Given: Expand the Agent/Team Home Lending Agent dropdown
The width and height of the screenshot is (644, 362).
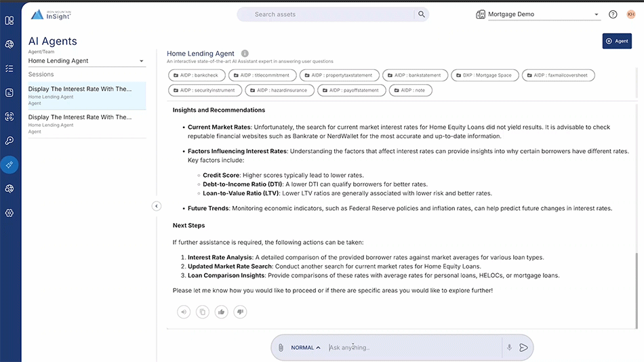Looking at the screenshot, I should (87, 61).
